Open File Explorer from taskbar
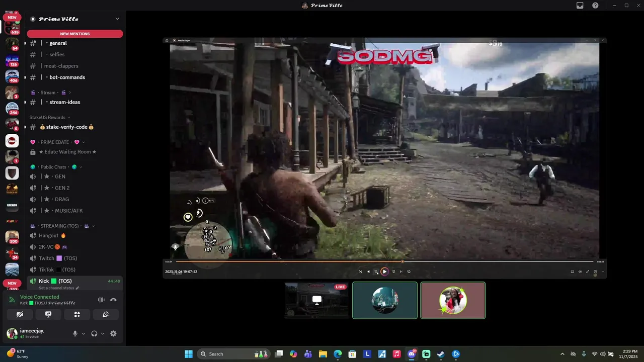The width and height of the screenshot is (644, 362). pos(323,354)
